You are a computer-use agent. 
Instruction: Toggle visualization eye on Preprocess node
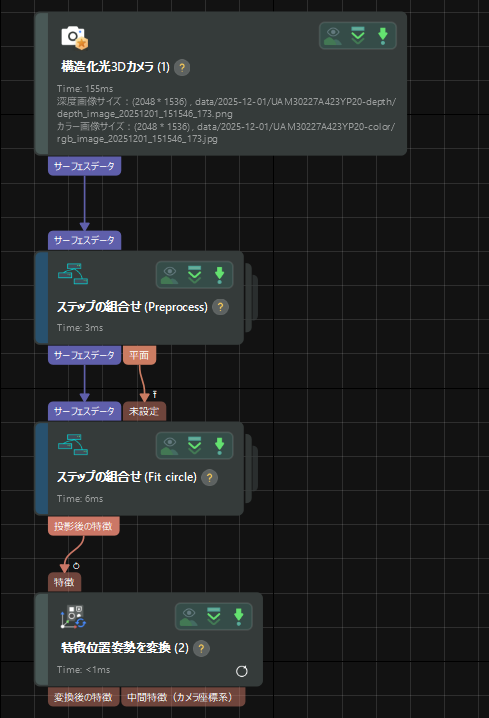click(x=169, y=275)
